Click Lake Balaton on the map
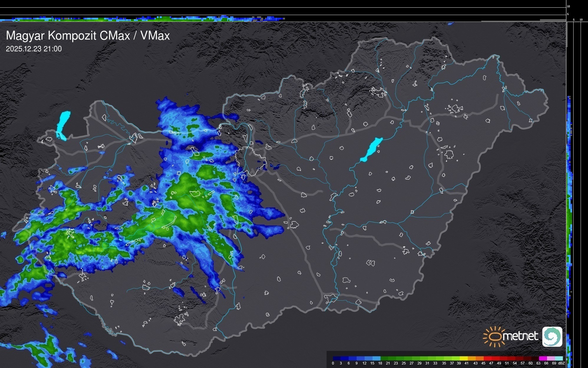The height and width of the screenshot is (368, 588). (x=371, y=150)
